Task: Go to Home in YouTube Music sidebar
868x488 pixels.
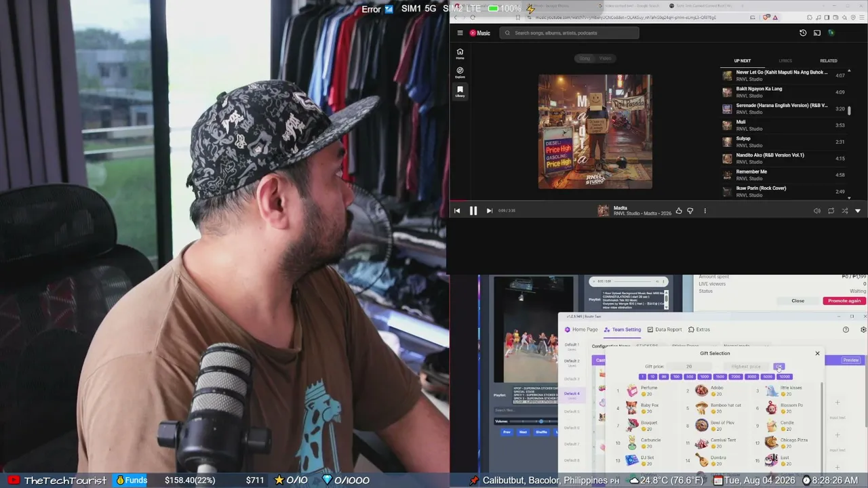Action: [x=460, y=54]
